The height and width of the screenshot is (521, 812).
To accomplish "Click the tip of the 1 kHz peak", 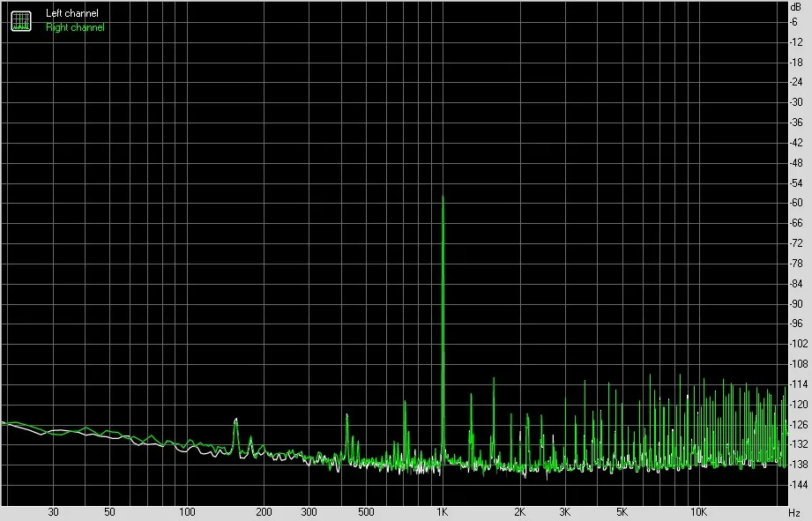I will point(443,197).
